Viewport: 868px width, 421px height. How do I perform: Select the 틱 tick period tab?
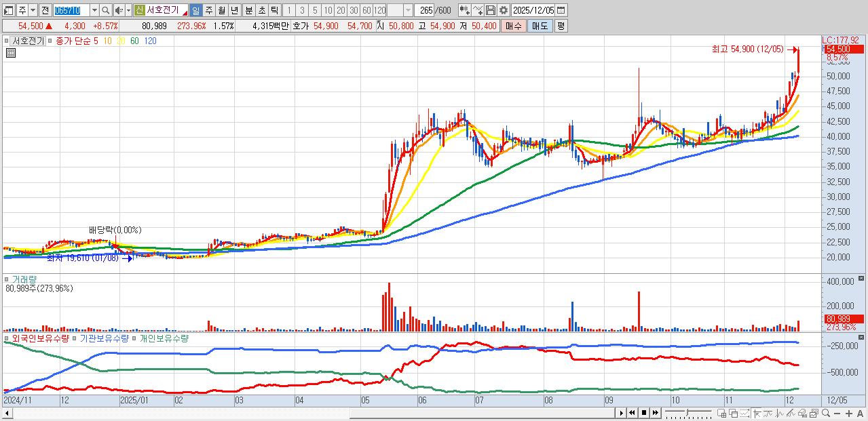click(x=274, y=10)
